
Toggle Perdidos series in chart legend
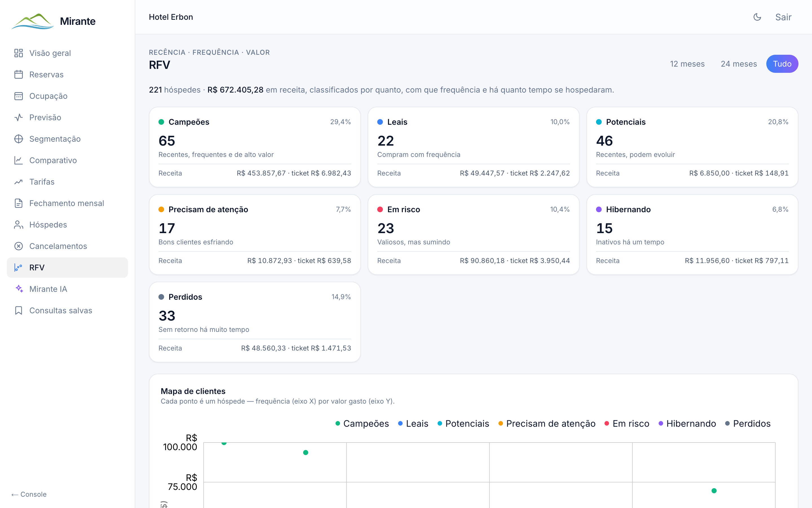[748, 424]
